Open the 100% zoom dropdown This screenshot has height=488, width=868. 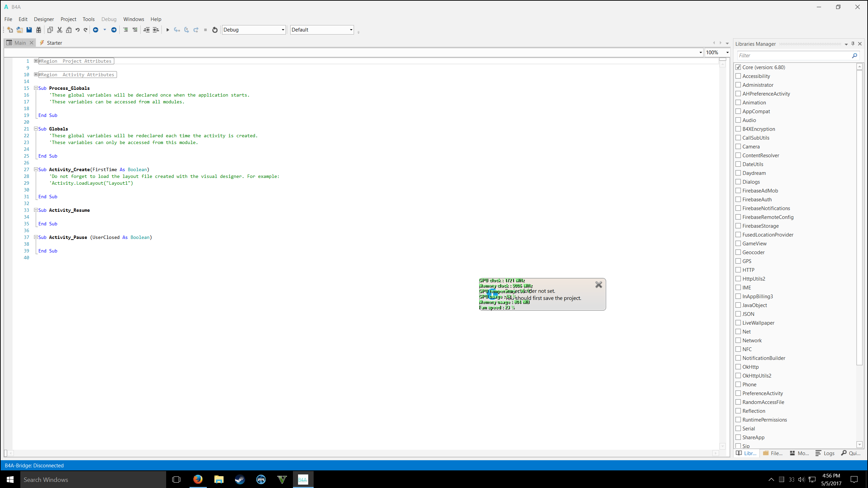coord(727,53)
